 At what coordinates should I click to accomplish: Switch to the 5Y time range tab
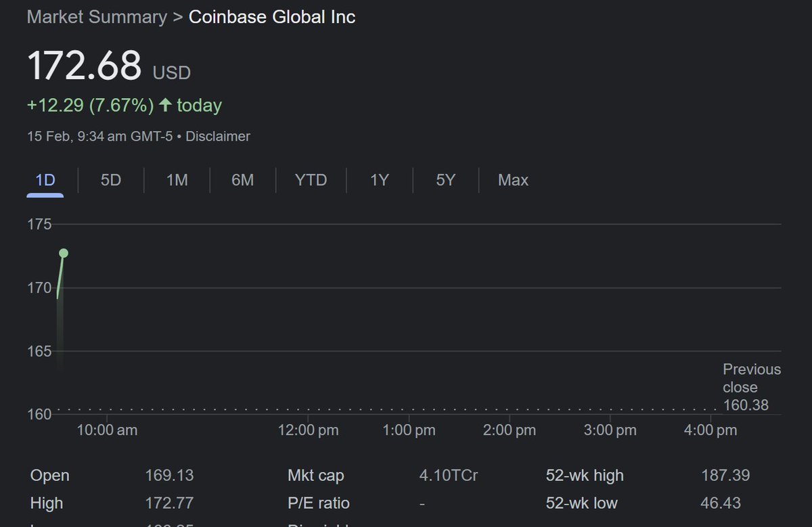445,180
